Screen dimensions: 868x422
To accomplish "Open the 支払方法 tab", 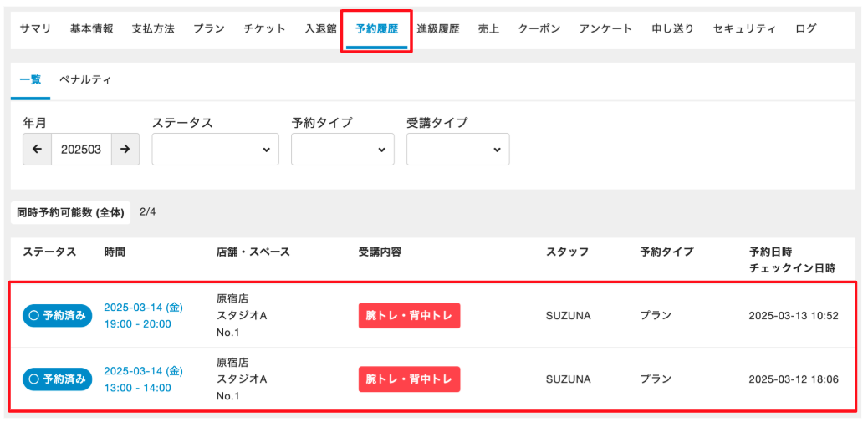I will point(153,28).
